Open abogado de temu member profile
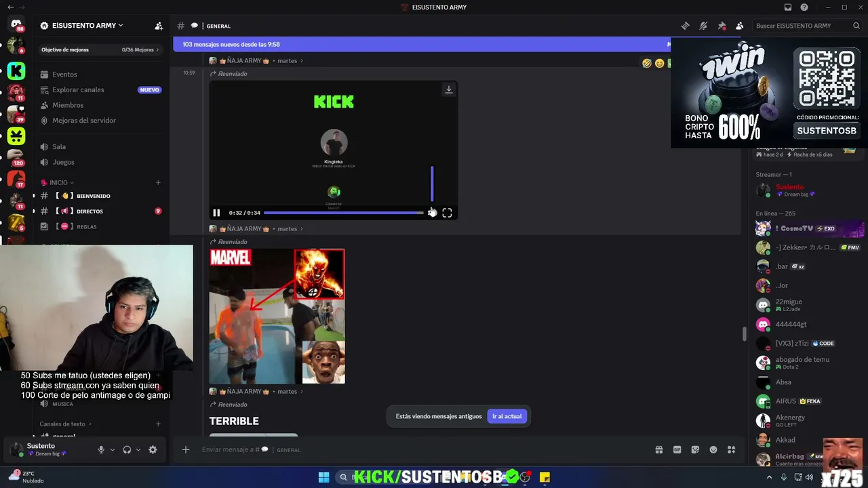 [x=807, y=363]
